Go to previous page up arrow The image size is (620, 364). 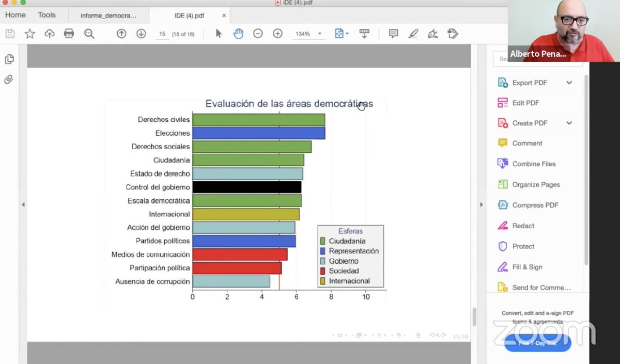[x=121, y=34]
